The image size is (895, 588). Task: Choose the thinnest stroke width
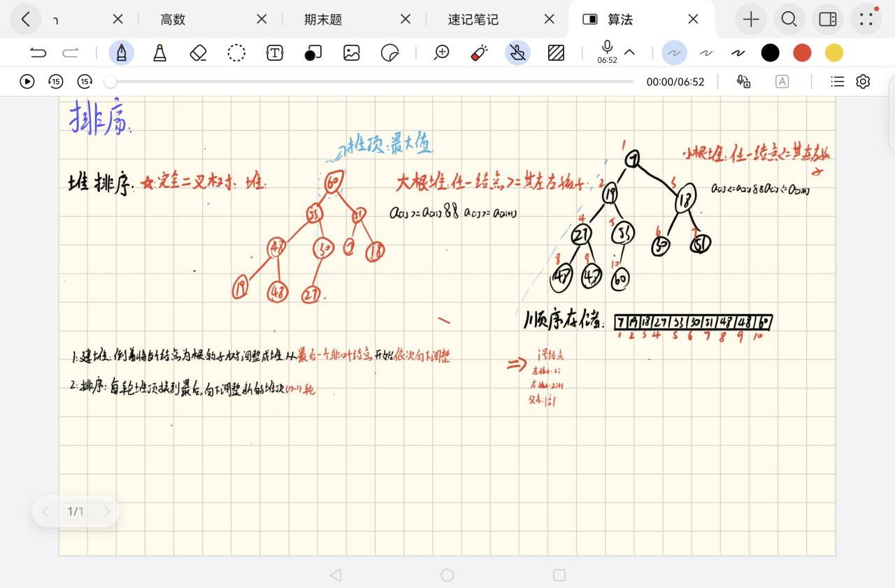point(675,52)
